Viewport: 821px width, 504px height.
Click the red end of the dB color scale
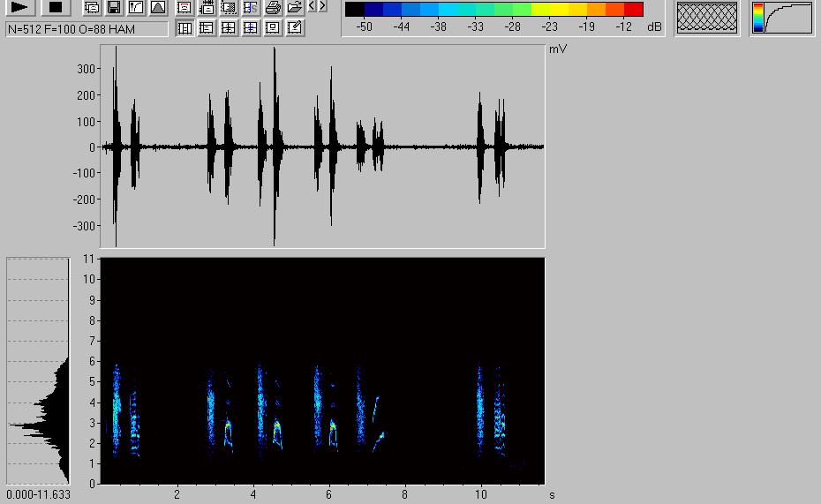[633, 10]
